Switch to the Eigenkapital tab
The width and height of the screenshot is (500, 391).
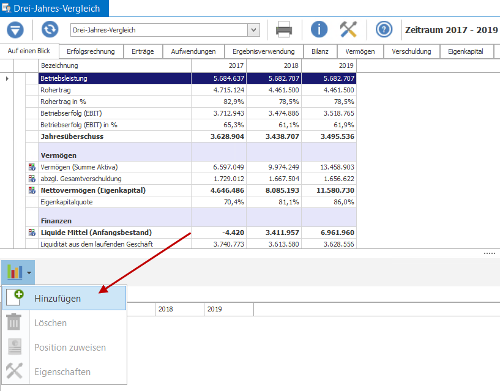click(466, 52)
